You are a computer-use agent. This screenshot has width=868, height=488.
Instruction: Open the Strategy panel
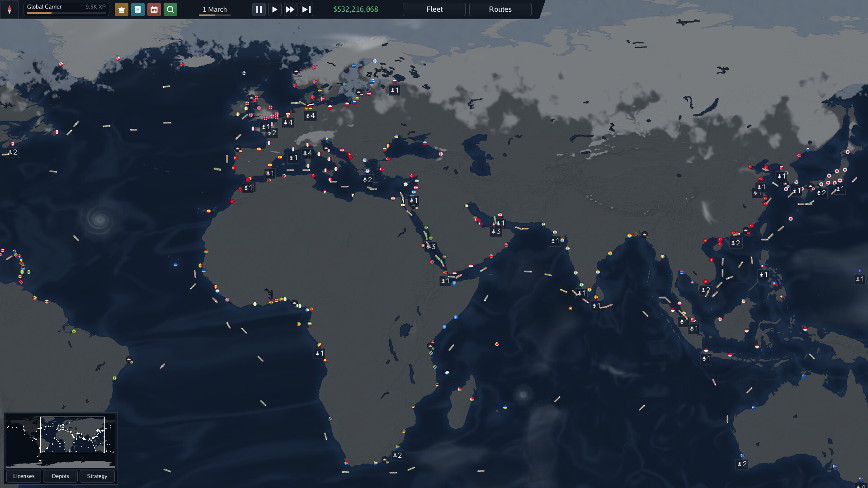point(97,476)
